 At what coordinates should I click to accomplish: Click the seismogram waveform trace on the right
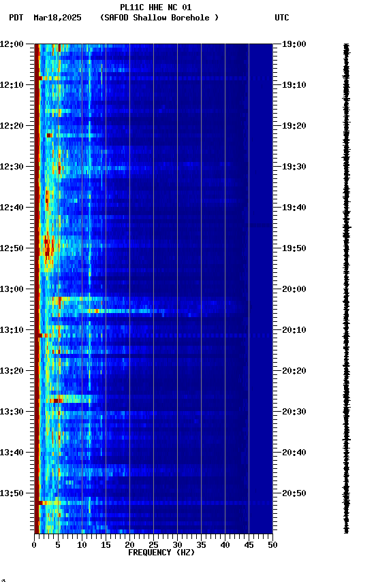pyautogui.click(x=346, y=289)
